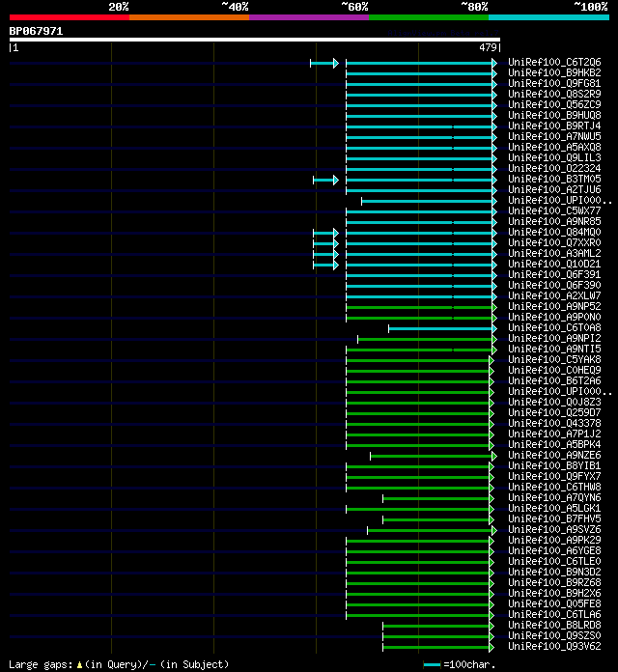The height and width of the screenshot is (672, 618).
Task: Select hit label UniRef100_Q43378
Action: pyautogui.click(x=554, y=423)
